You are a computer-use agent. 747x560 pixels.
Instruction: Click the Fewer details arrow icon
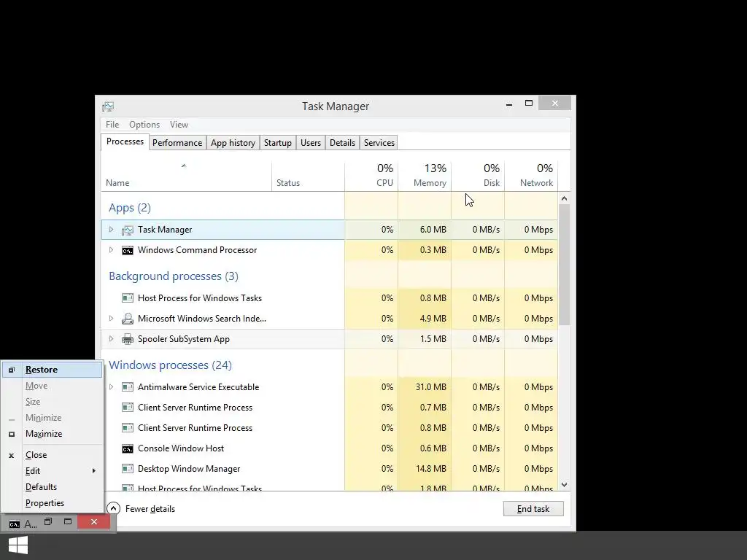pos(113,508)
